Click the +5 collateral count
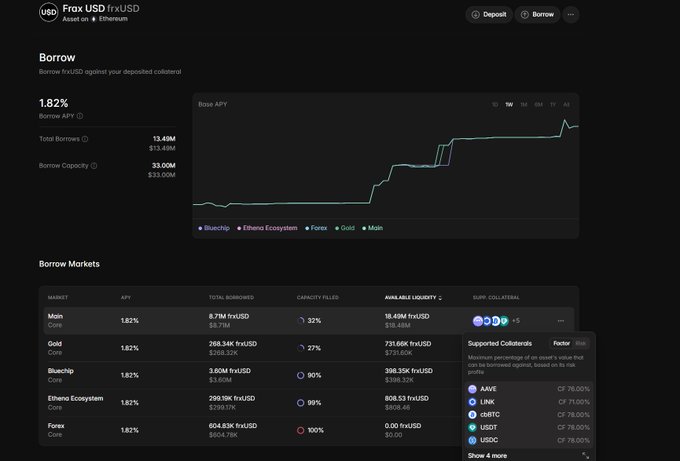This screenshot has height=461, width=680. tap(516, 320)
